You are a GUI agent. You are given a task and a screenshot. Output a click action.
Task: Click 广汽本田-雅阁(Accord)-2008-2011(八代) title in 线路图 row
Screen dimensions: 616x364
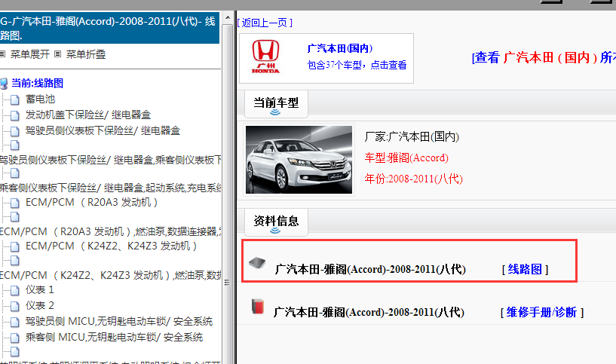tap(370, 269)
